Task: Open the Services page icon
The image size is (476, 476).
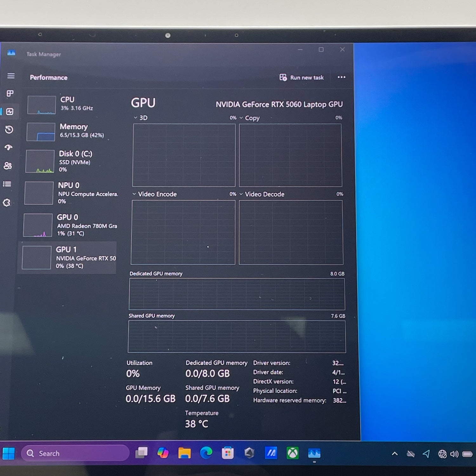Action: tap(7, 203)
